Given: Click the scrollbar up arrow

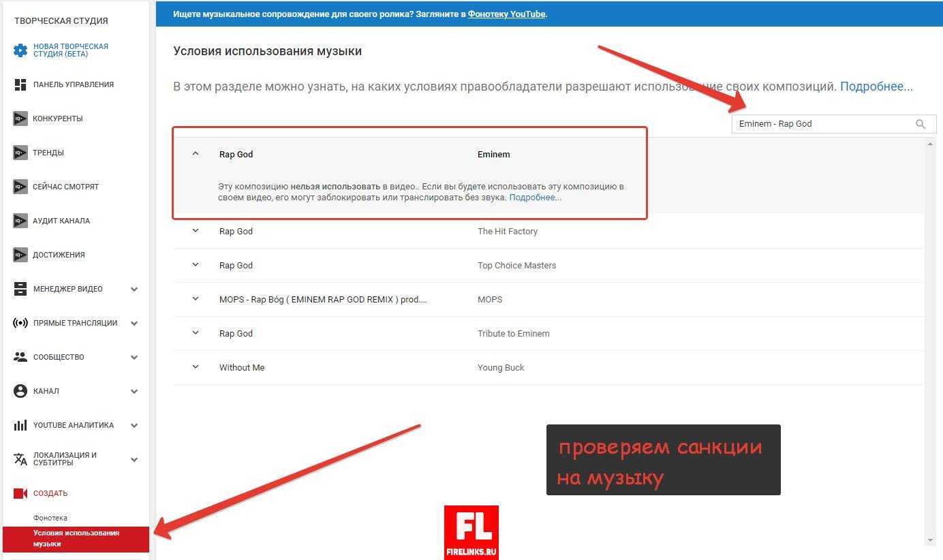Looking at the screenshot, I should tap(931, 143).
